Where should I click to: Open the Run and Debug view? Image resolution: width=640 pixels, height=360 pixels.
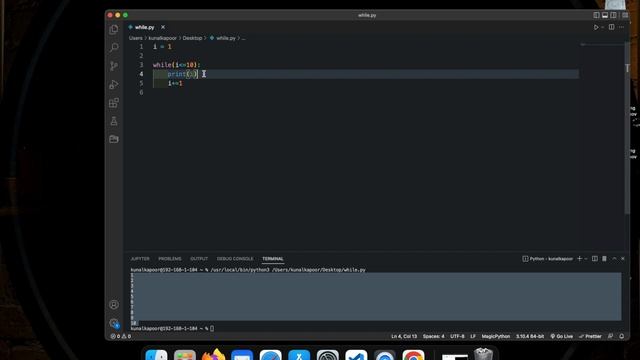pos(114,84)
